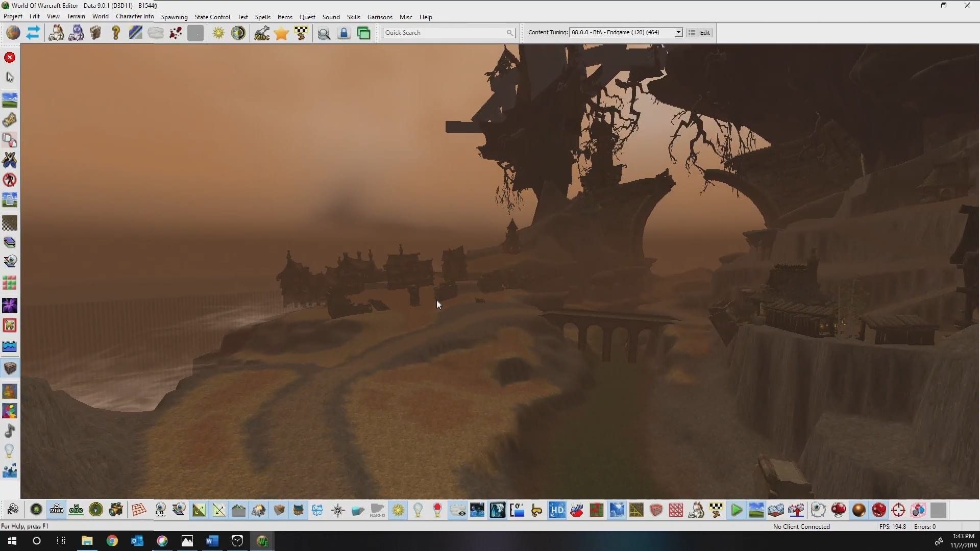Image resolution: width=980 pixels, height=551 pixels.
Task: Click the red X icon in left sidebar
Action: pos(10,58)
